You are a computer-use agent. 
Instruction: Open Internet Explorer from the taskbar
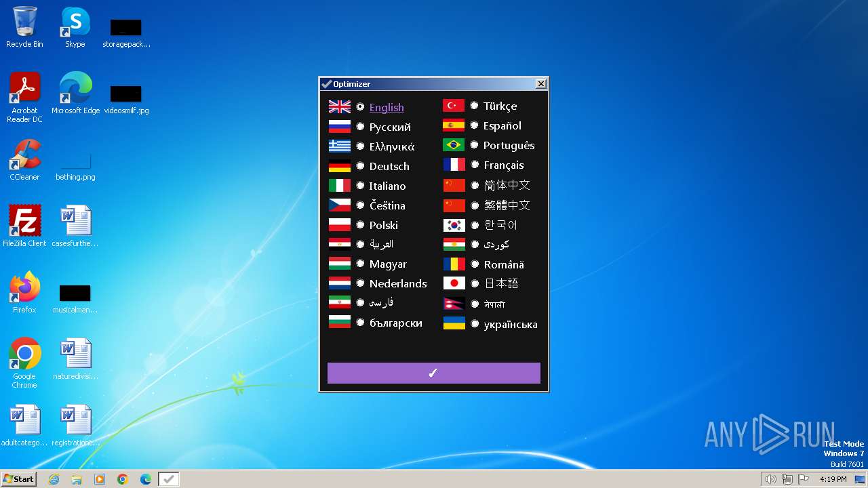coord(54,479)
